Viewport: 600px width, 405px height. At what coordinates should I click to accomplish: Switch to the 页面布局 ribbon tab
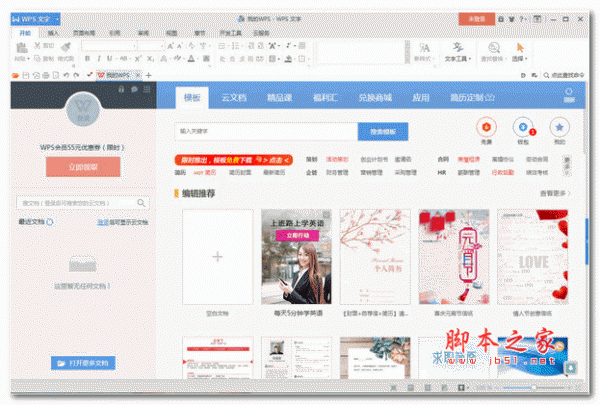coord(84,33)
